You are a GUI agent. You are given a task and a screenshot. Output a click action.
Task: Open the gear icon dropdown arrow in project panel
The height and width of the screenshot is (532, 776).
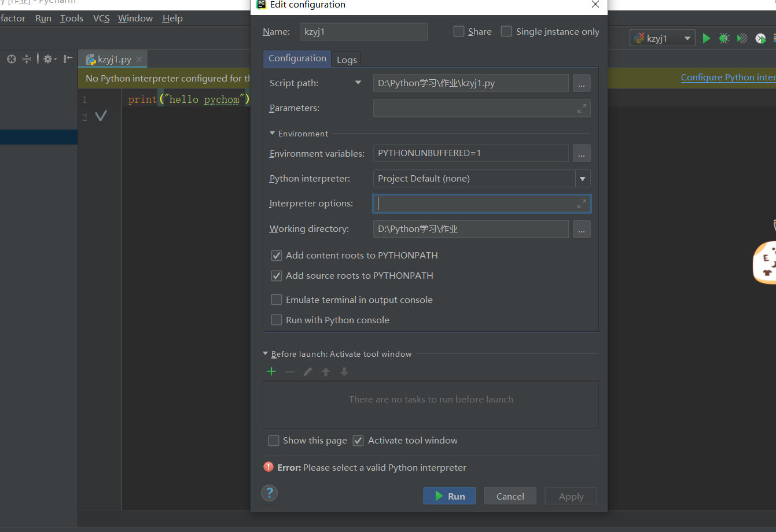[55, 60]
